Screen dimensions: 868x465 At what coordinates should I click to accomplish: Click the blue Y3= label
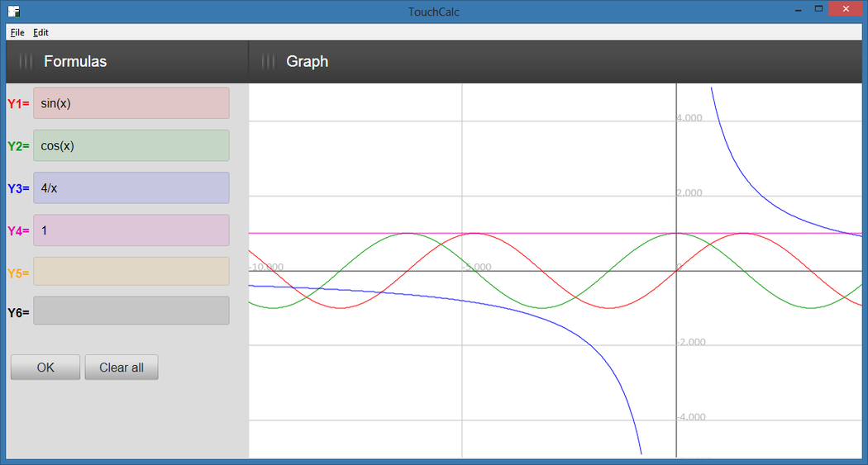point(18,189)
